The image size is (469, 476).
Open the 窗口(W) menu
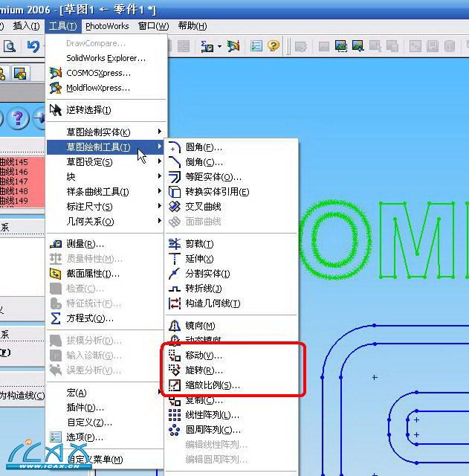point(154,26)
